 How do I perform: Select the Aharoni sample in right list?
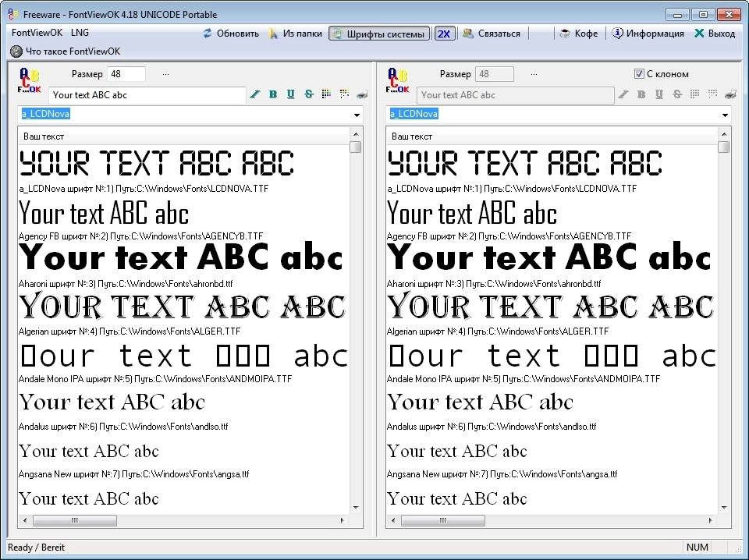click(x=549, y=257)
